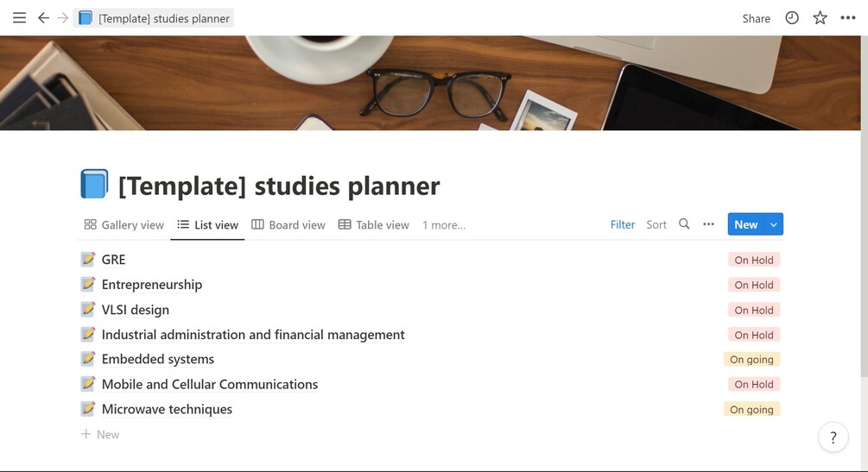Open the sidebar hamburger menu

[x=19, y=17]
